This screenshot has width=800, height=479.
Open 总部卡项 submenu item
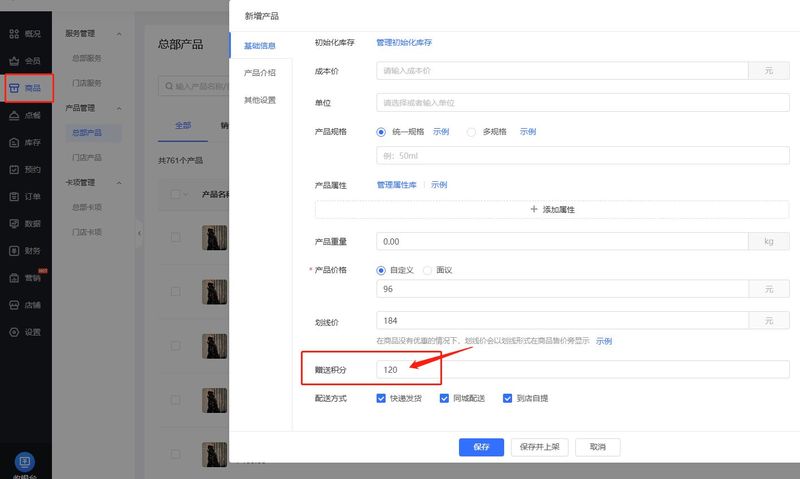[87, 207]
